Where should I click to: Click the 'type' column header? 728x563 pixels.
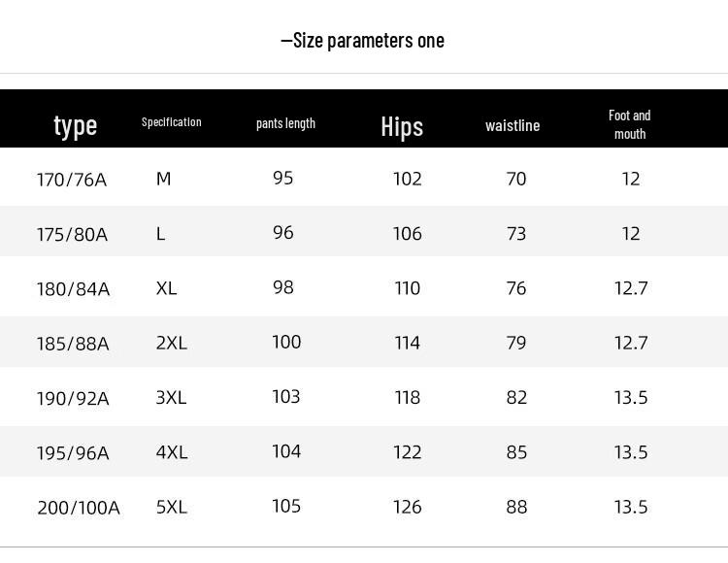tap(75, 125)
